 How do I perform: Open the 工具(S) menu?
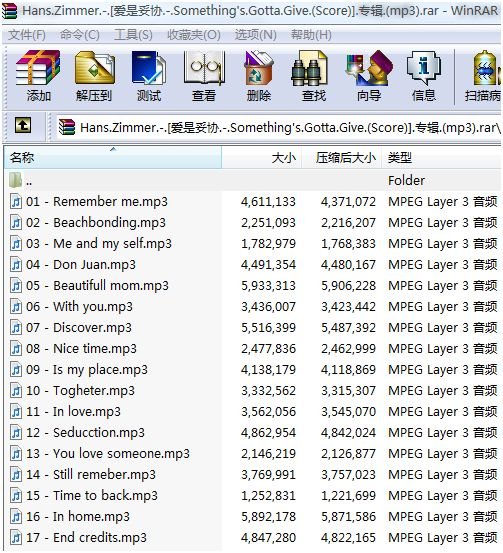point(133,35)
